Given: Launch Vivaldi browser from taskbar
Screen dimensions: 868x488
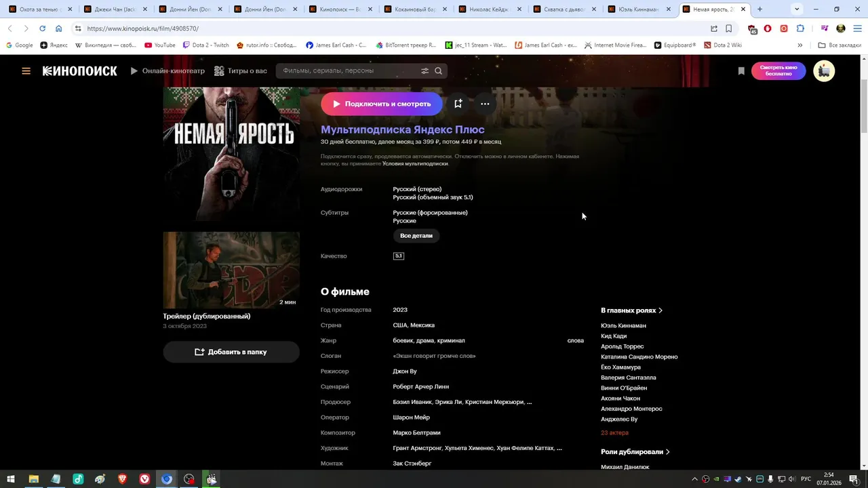Looking at the screenshot, I should (x=144, y=479).
